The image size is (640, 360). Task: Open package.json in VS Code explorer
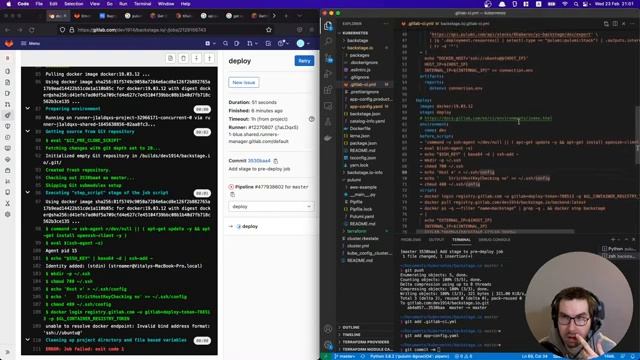[x=363, y=143]
